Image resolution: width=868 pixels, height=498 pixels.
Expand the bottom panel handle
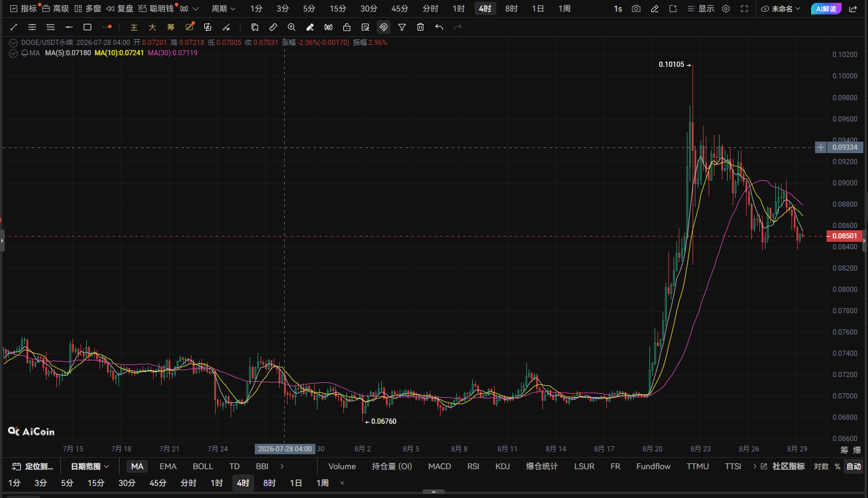(434, 492)
